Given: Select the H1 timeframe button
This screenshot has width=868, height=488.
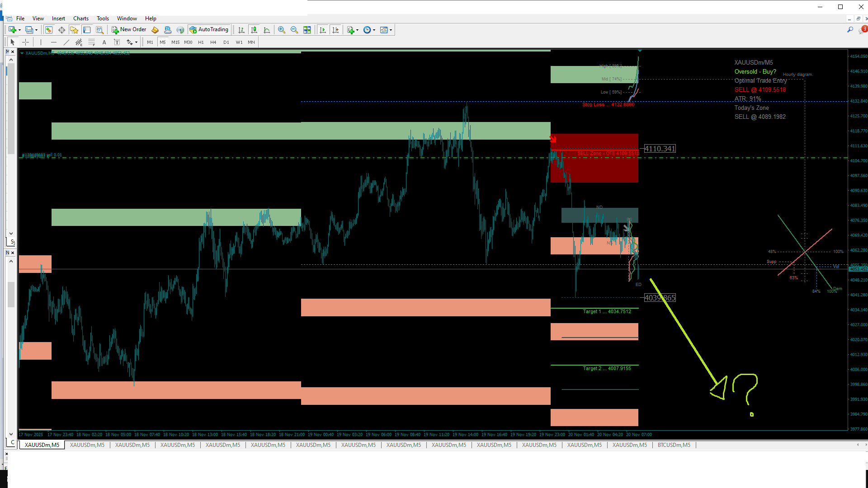Looking at the screenshot, I should 201,42.
